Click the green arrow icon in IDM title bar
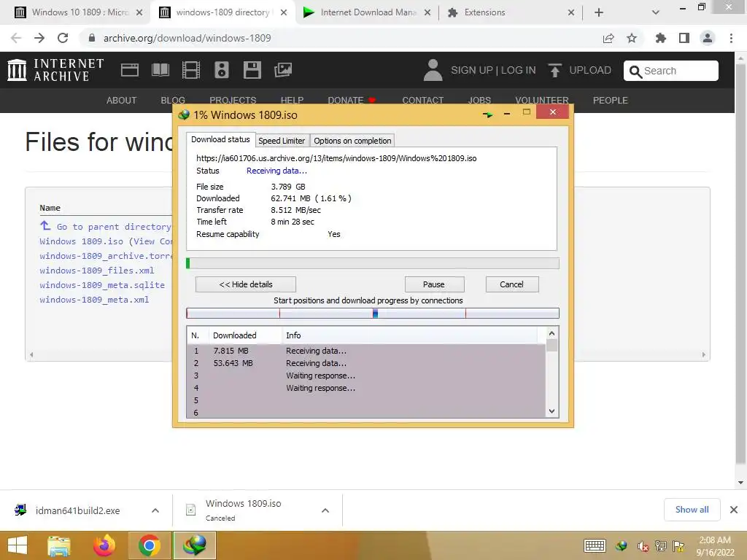Screen dimensions: 747x560 click(x=487, y=114)
